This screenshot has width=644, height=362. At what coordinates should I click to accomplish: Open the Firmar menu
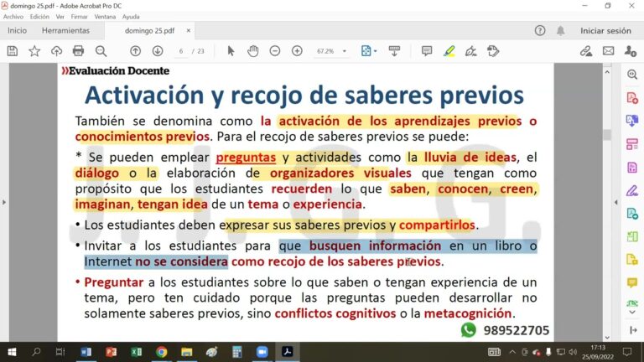80,17
